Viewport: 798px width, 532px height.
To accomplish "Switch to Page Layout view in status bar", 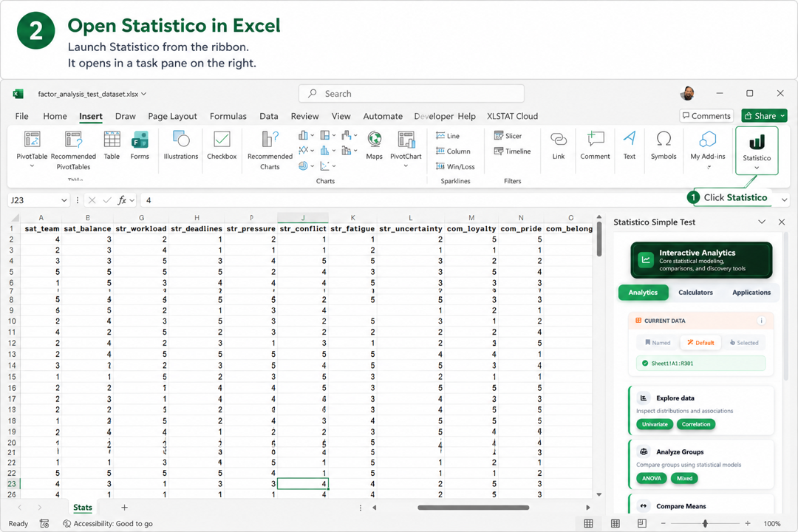I will pyautogui.click(x=615, y=523).
